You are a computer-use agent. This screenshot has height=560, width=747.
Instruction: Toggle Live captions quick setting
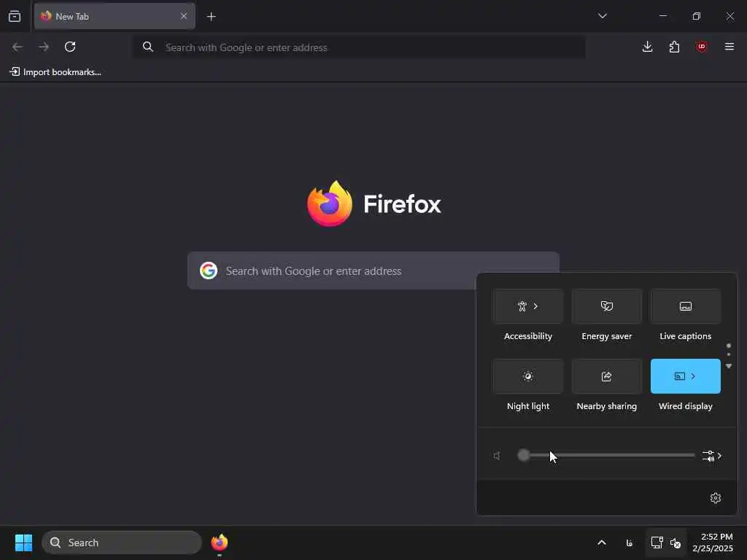pos(685,306)
